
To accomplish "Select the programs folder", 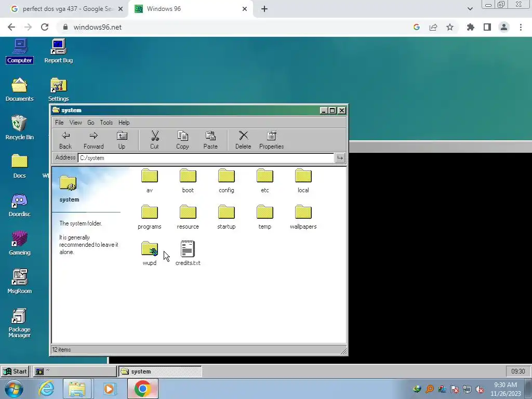I will click(150, 217).
